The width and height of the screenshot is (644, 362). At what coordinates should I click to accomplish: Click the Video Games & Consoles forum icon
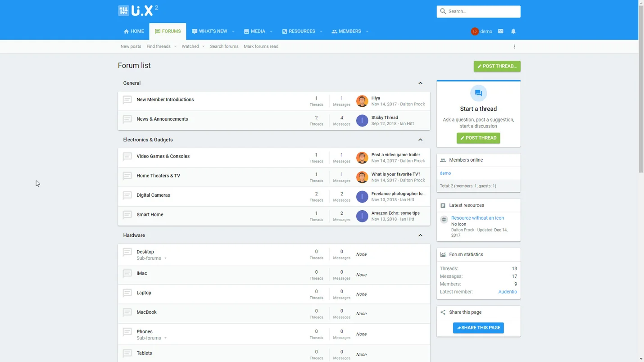pos(127,156)
